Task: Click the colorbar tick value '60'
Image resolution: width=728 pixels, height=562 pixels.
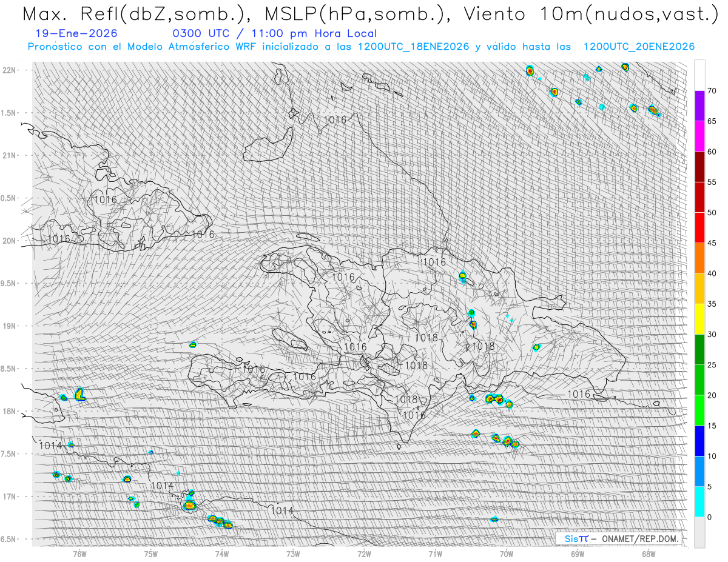Action: [712, 152]
